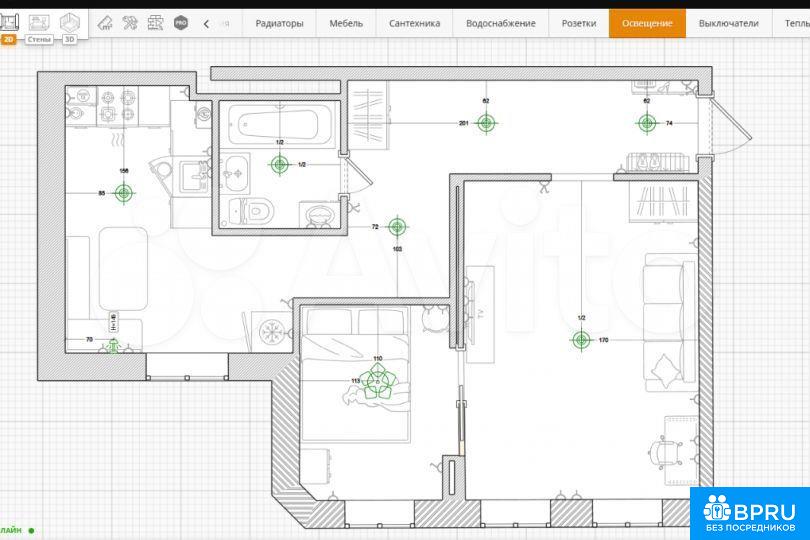Select the living room ceiling light labeled 170
810x540 pixels.
pos(581,340)
